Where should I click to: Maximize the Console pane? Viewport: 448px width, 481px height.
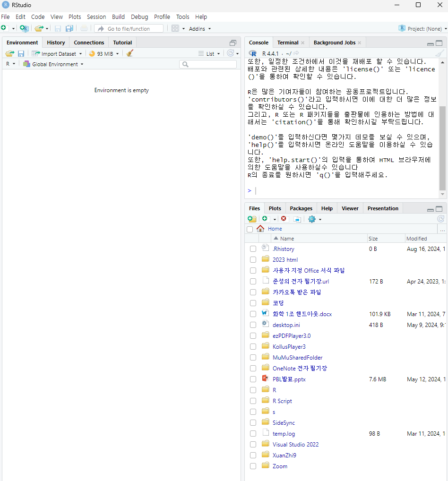439,43
